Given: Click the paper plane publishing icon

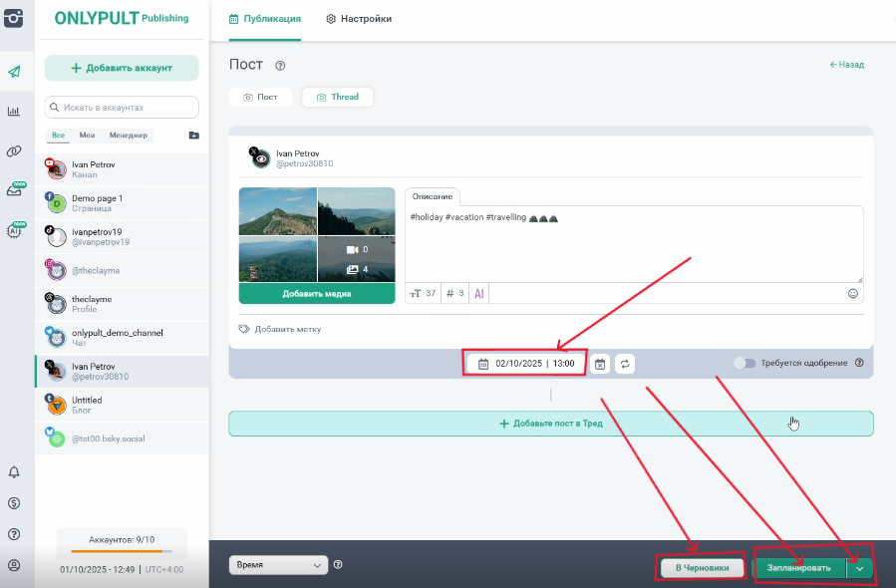Looking at the screenshot, I should pos(14,72).
